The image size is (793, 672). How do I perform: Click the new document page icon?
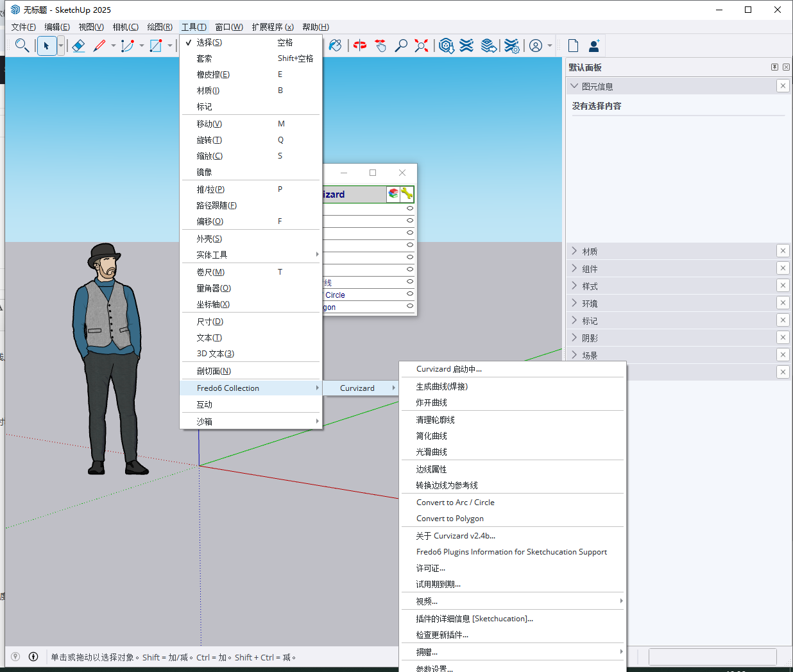573,46
